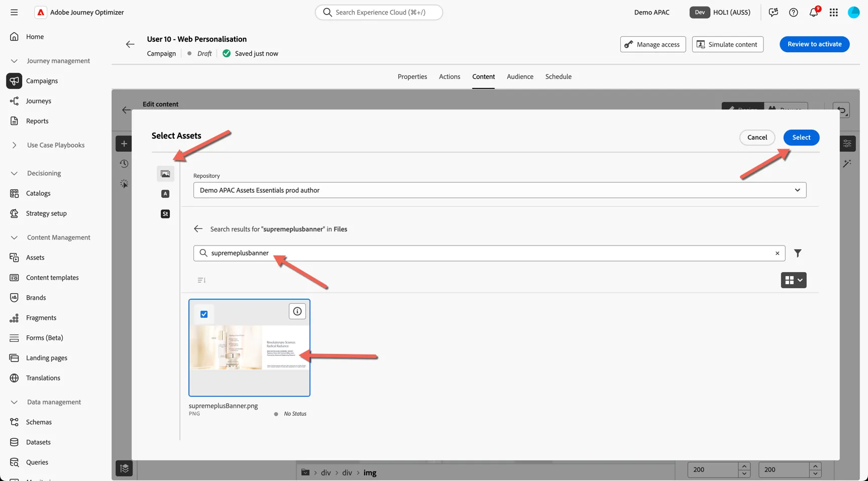Viewport: 868px width, 481px height.
Task: Open Fragments in the sidebar
Action: tap(41, 318)
